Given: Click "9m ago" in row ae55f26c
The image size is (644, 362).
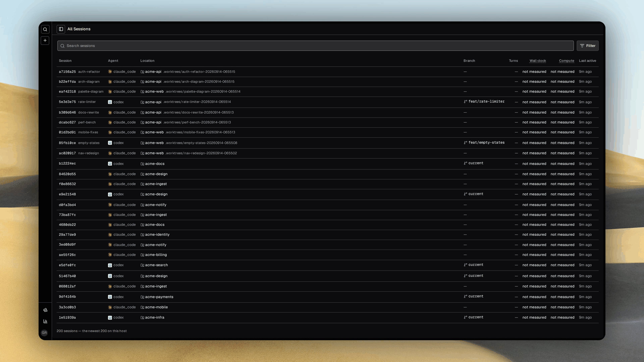Looking at the screenshot, I should tap(585, 255).
